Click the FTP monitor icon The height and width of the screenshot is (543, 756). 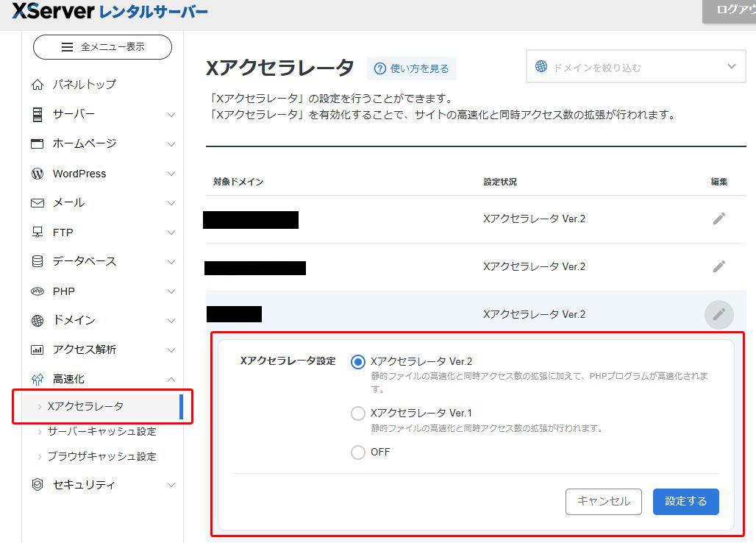click(37, 233)
